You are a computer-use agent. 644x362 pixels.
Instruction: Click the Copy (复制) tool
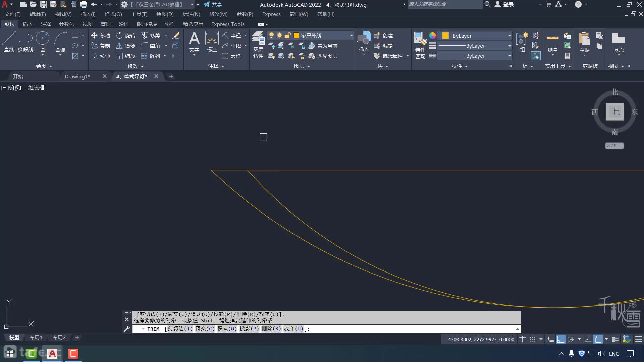click(100, 46)
